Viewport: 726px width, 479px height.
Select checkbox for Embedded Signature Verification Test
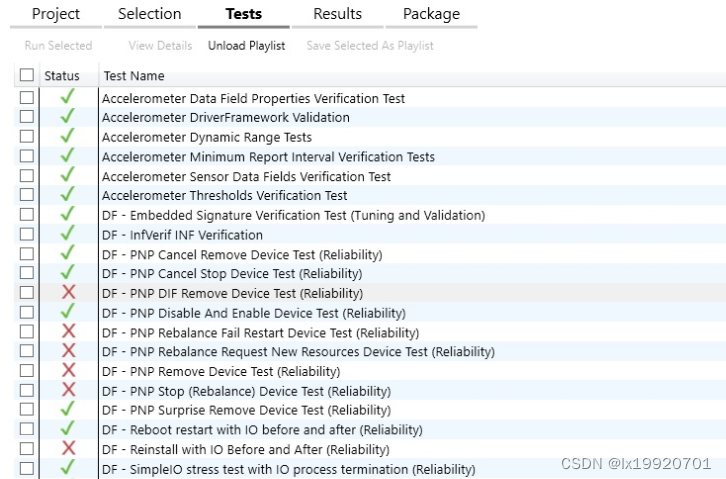tap(27, 215)
